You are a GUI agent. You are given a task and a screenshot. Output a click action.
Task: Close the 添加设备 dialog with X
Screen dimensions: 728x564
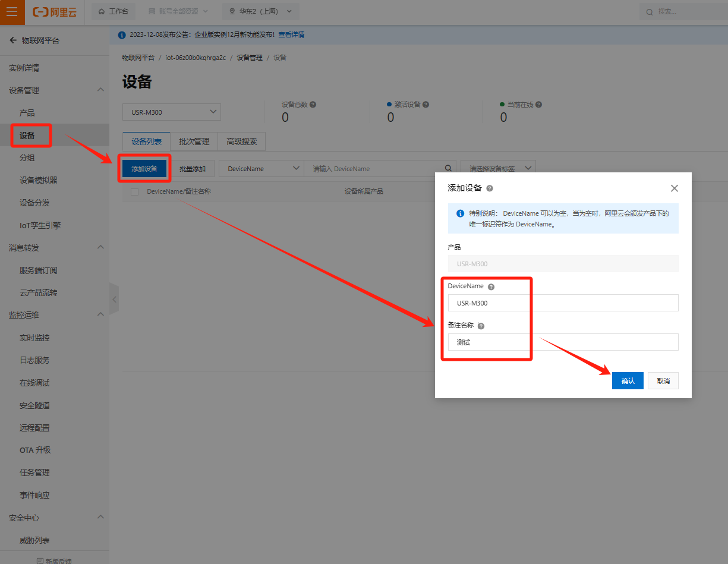point(674,188)
